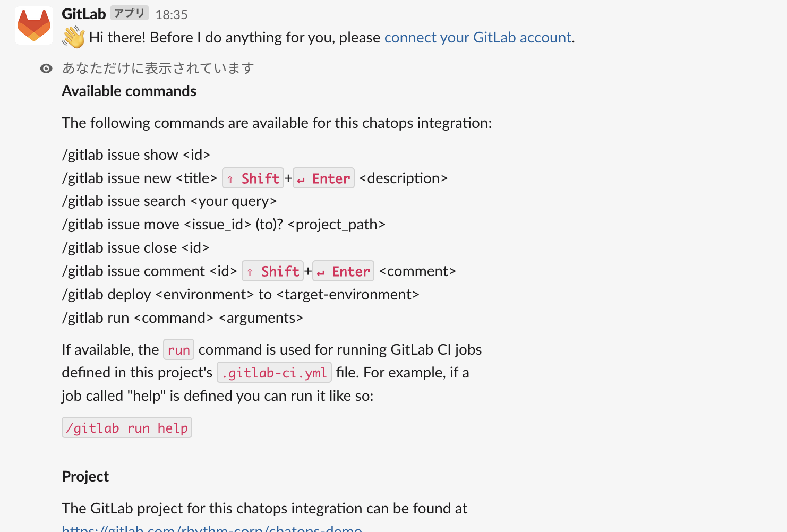The width and height of the screenshot is (787, 532).
Task: Click the /gitlab deploy command line
Action: click(240, 294)
